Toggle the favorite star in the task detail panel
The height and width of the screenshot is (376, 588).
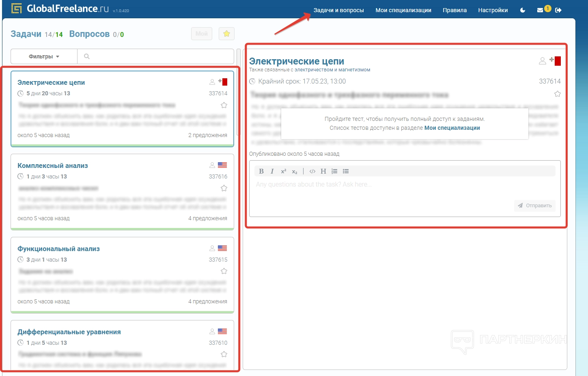558,94
